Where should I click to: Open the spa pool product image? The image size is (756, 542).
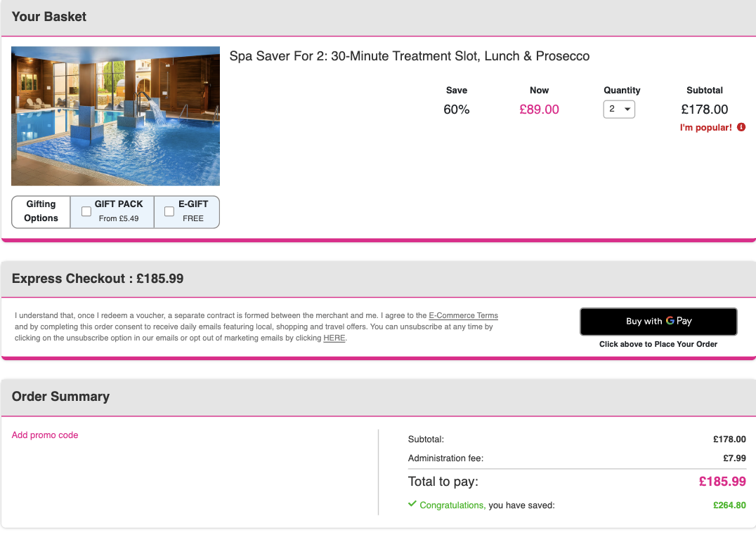116,116
